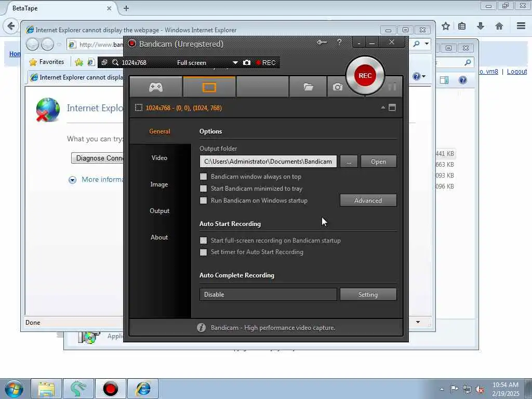Open the IE status bar zoom dropdown arrow
Viewport: 532px width, 399px height.
pyautogui.click(x=418, y=322)
